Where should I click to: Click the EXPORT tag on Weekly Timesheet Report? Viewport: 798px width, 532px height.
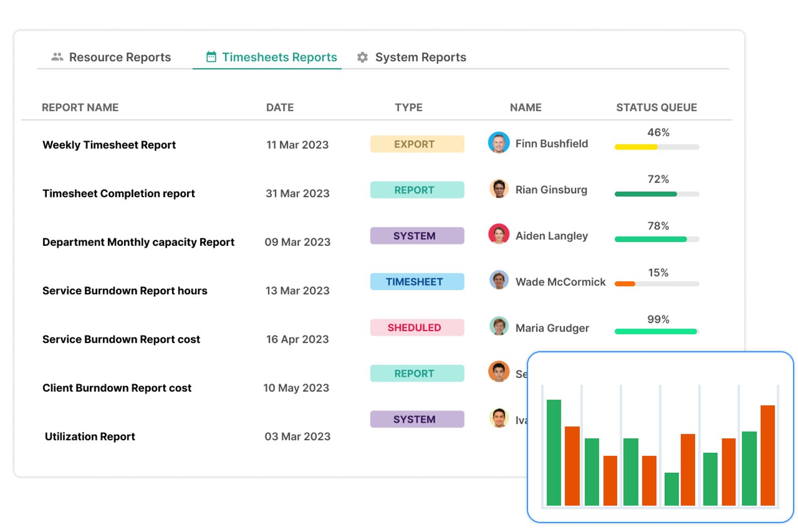coord(417,144)
